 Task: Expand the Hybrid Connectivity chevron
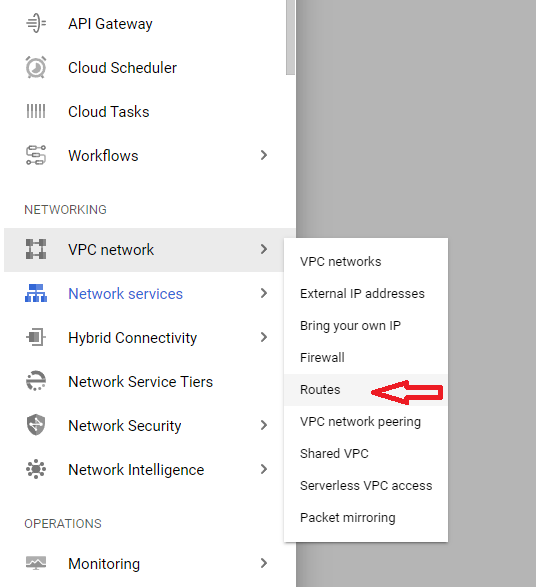coord(264,337)
